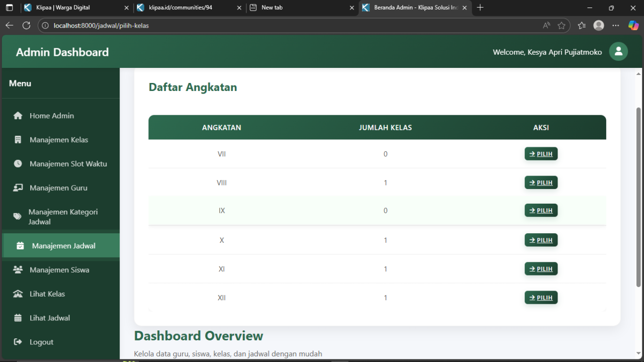Bookmark this page using the star icon
644x362 pixels.
tap(562, 26)
